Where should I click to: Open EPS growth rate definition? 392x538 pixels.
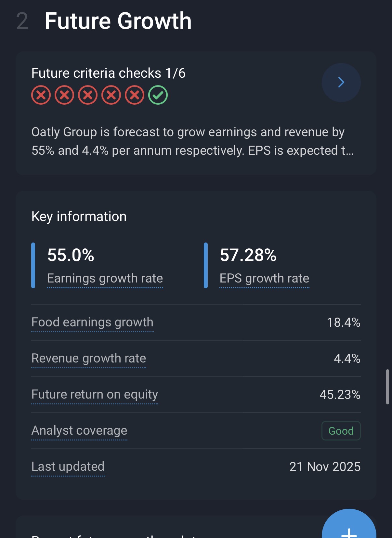(x=264, y=279)
